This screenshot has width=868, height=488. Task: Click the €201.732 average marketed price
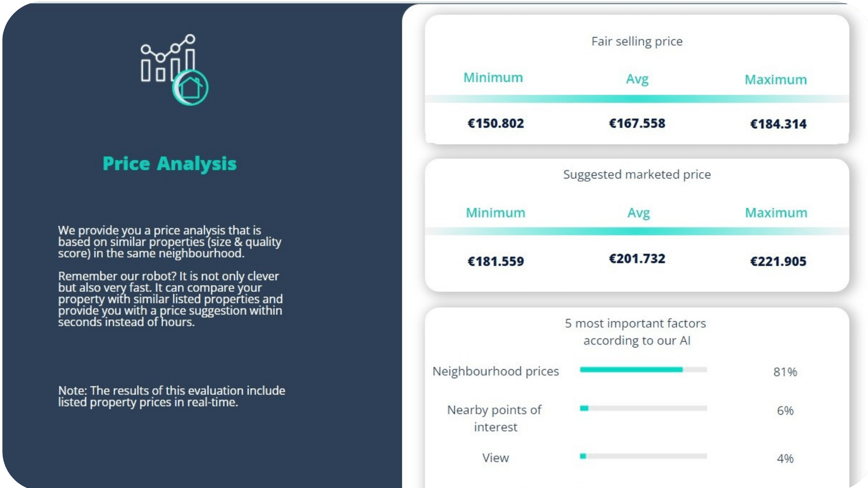point(637,258)
